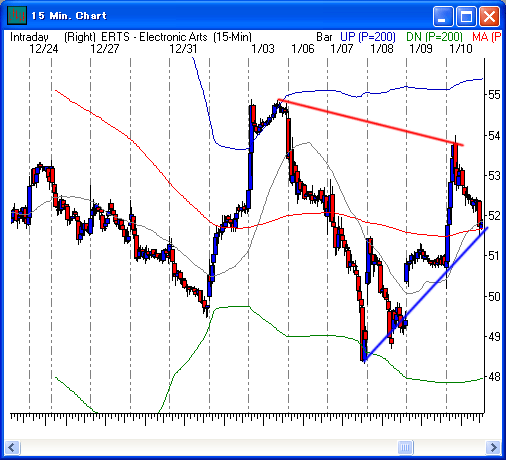Image resolution: width=506 pixels, height=460 pixels.
Task: Grab the horizontal scrollbar thumb
Action: point(406,447)
